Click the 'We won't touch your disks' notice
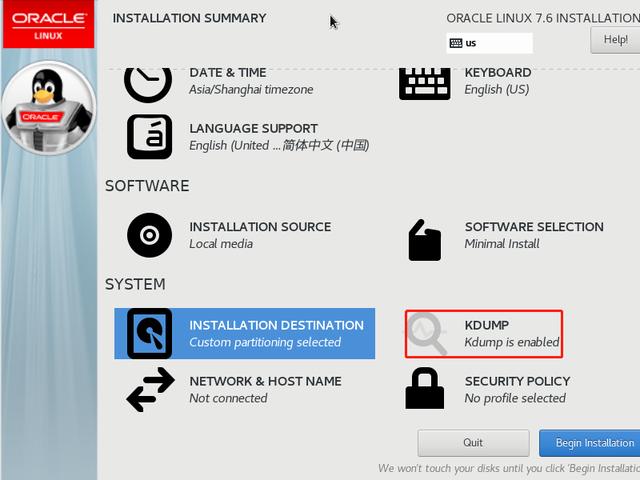 (x=509, y=468)
